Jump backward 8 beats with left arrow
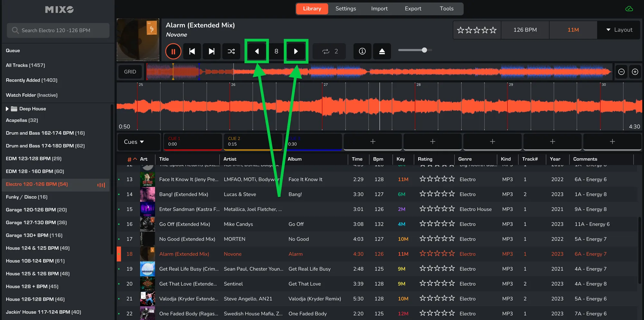 257,51
